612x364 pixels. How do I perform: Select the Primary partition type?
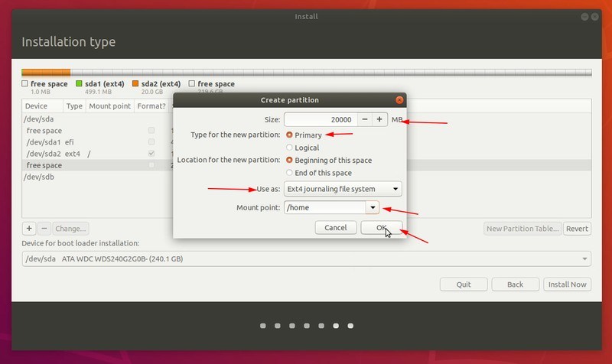click(289, 135)
